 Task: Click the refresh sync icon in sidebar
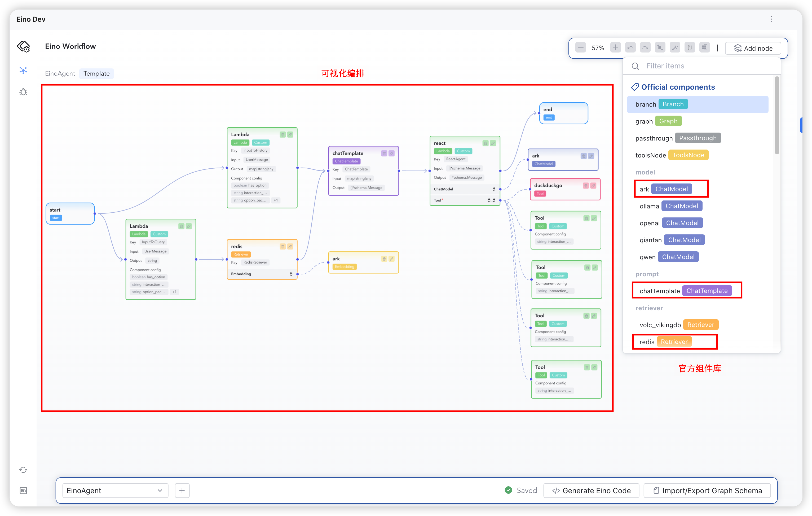pos(23,469)
